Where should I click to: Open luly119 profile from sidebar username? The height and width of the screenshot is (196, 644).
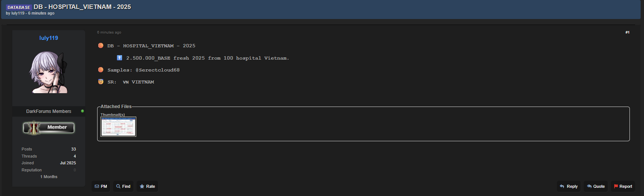49,38
